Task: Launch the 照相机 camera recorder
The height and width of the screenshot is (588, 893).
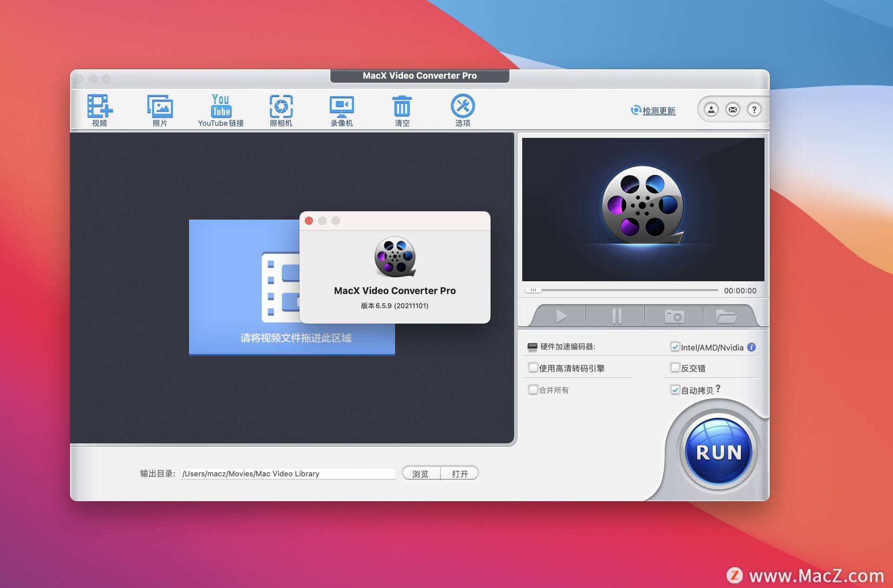Action: point(281,110)
